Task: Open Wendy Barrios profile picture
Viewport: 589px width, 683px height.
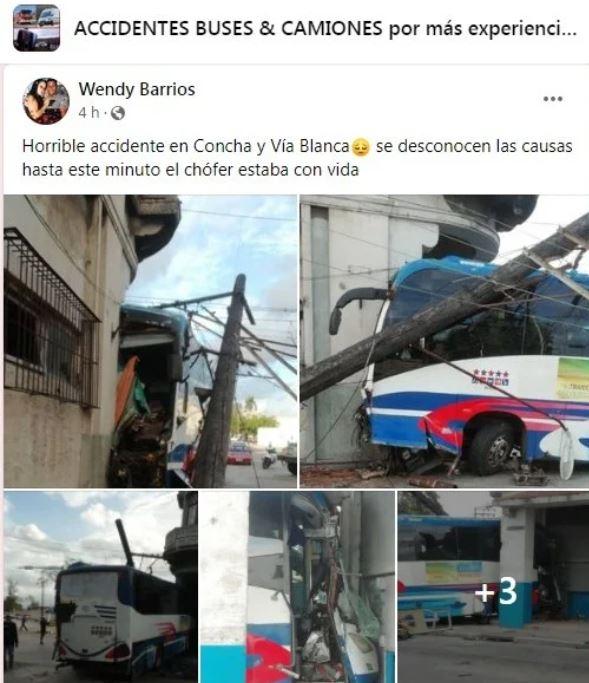Action: (x=46, y=101)
